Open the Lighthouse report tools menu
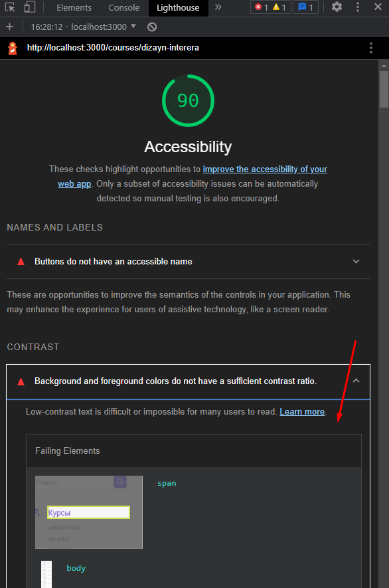The height and width of the screenshot is (588, 389). pos(371,48)
